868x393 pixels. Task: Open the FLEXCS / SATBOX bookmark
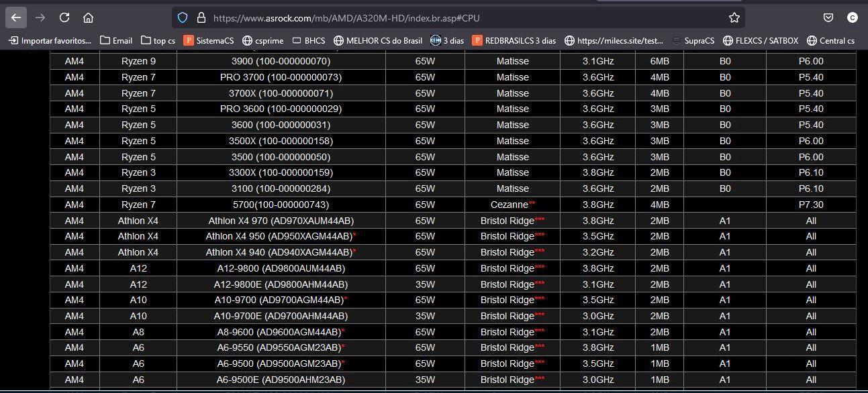(761, 40)
